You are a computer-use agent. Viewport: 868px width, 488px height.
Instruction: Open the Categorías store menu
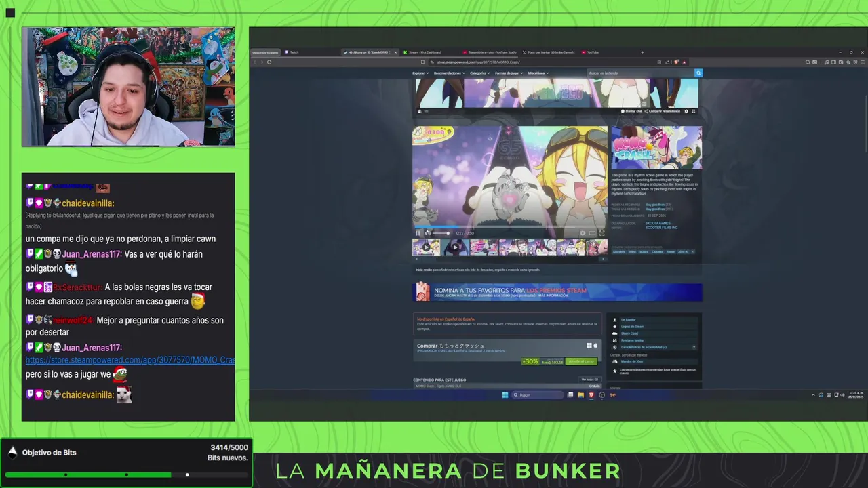click(479, 73)
